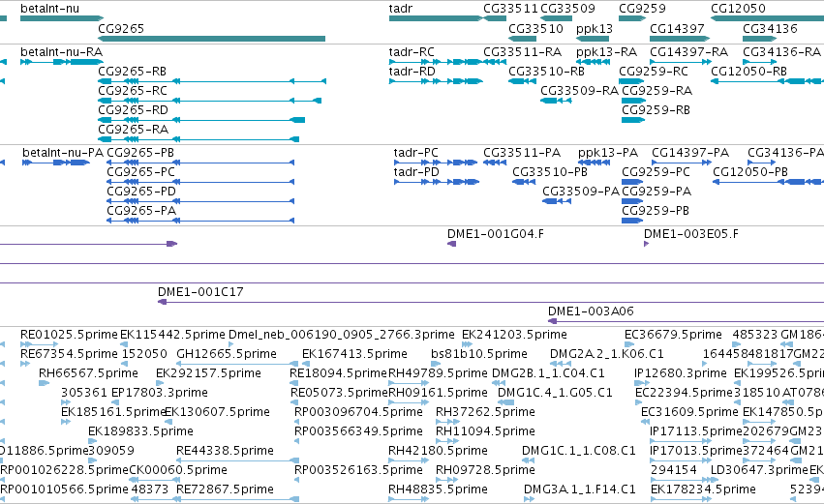Click protein CG33510-PB
Image resolution: width=824 pixels, height=504 pixels.
[524, 182]
